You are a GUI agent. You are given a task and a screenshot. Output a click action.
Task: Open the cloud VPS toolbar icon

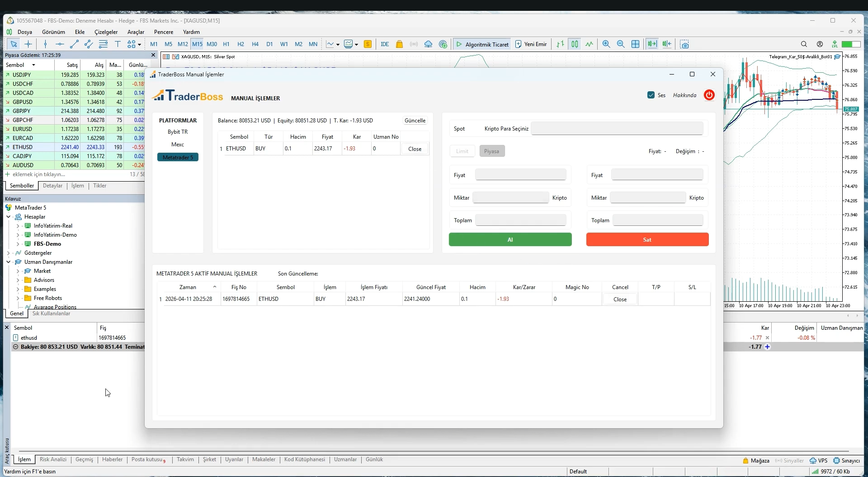[428, 44]
